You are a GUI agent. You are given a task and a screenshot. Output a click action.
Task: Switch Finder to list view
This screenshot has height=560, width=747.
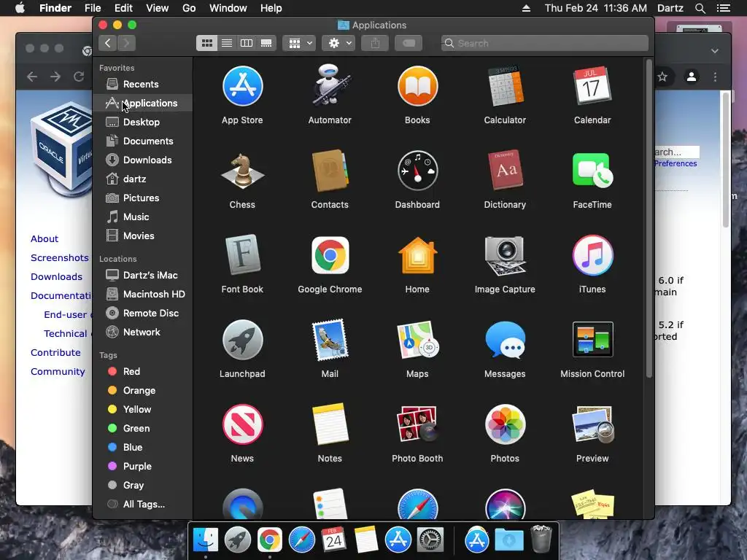[x=227, y=43]
